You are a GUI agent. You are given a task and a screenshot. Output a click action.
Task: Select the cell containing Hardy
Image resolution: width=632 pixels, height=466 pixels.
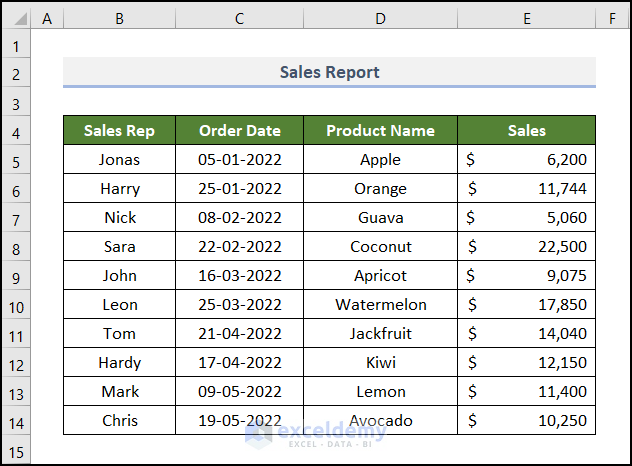tap(119, 363)
